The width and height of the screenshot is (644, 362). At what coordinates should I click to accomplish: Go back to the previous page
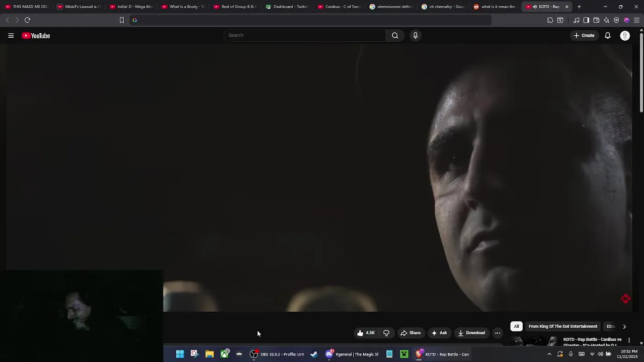tap(7, 20)
